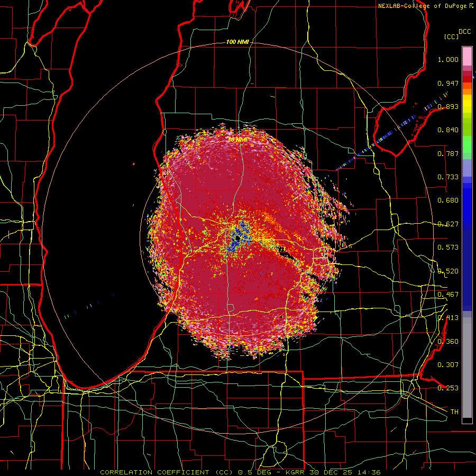Select the 0.893 legend value
This screenshot has height=476, width=476.
pyautogui.click(x=448, y=106)
